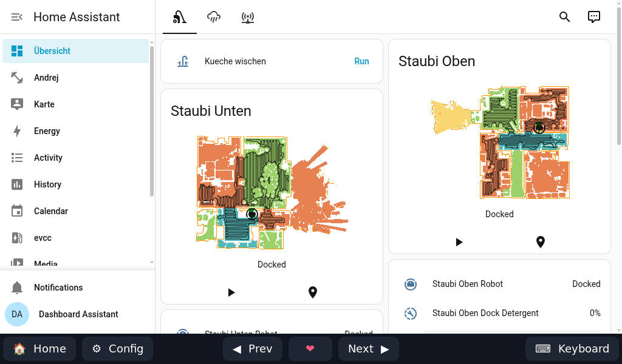Click the History chart icon

click(17, 184)
